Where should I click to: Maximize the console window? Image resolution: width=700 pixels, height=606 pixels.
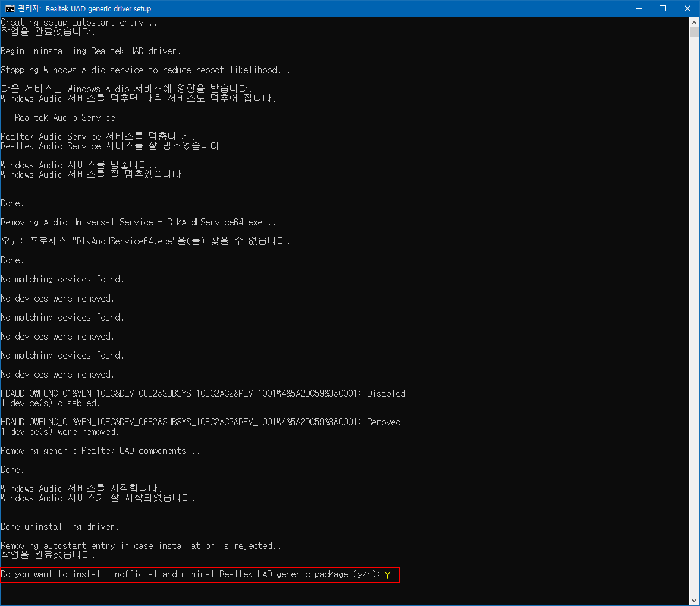pos(663,8)
